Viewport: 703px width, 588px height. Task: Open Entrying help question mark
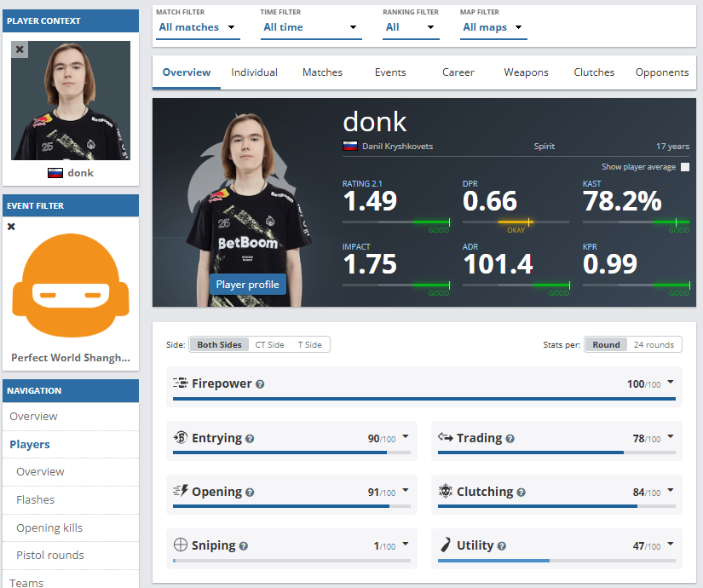(x=250, y=439)
